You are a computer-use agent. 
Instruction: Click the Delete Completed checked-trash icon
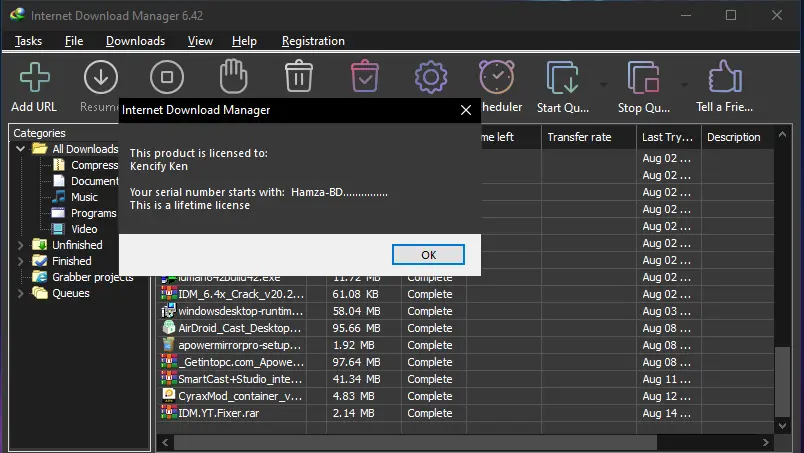point(365,76)
